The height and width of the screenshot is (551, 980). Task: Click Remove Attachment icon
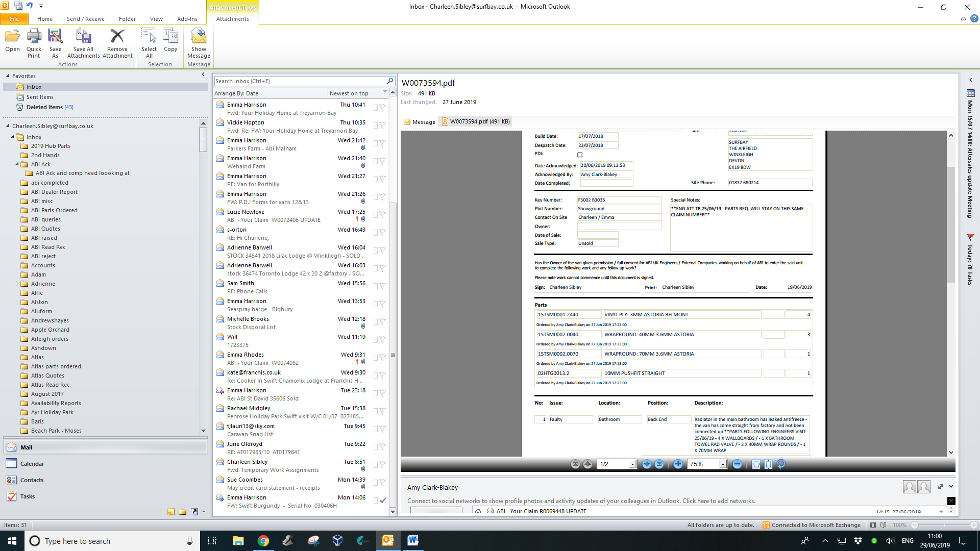117,43
